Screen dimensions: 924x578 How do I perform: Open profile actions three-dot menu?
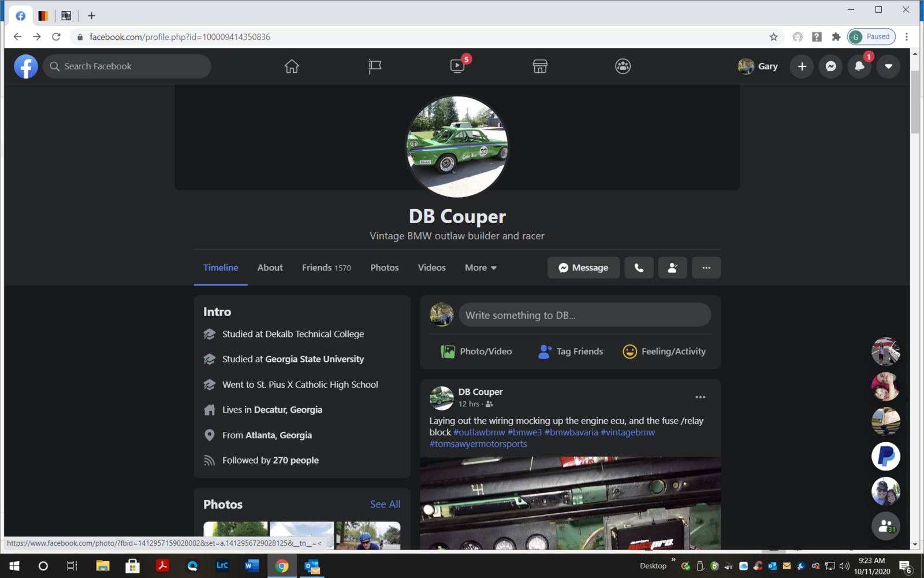pos(706,268)
